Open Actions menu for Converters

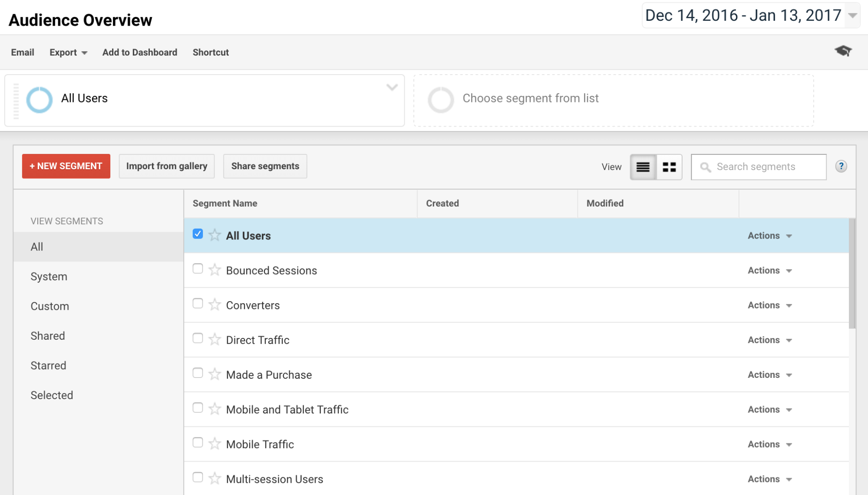769,305
